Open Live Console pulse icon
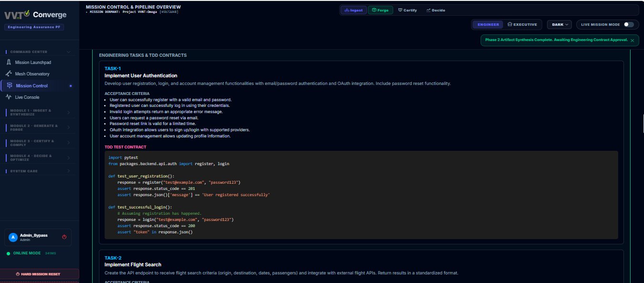644x283 pixels. [8, 97]
